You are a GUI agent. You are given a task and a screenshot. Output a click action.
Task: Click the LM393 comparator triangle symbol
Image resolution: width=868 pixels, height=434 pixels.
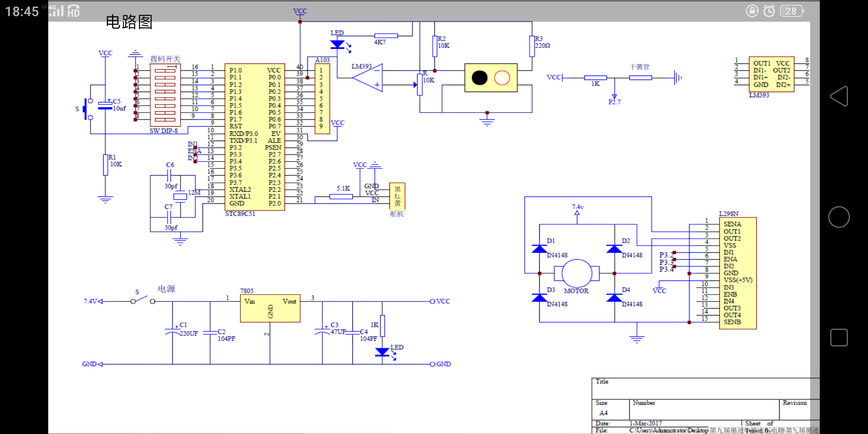tap(367, 78)
